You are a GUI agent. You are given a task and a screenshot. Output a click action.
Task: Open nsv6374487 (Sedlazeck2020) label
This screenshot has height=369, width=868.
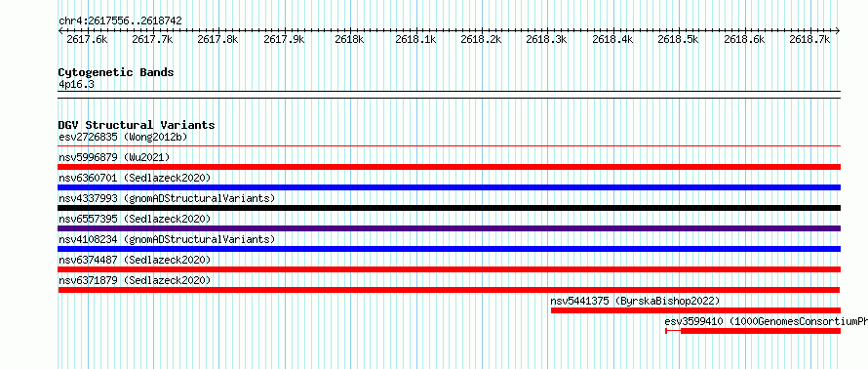pyautogui.click(x=135, y=260)
